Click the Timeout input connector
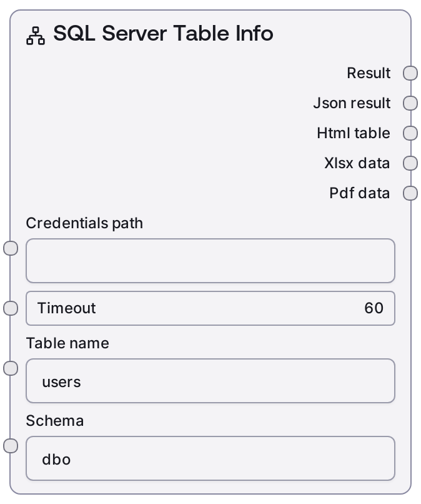The width and height of the screenshot is (421, 504). [x=11, y=308]
